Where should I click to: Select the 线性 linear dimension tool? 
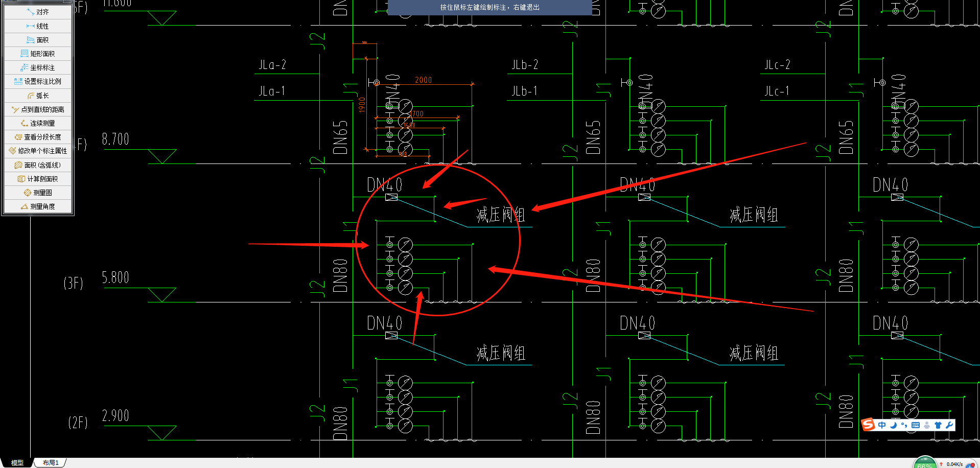[x=38, y=26]
